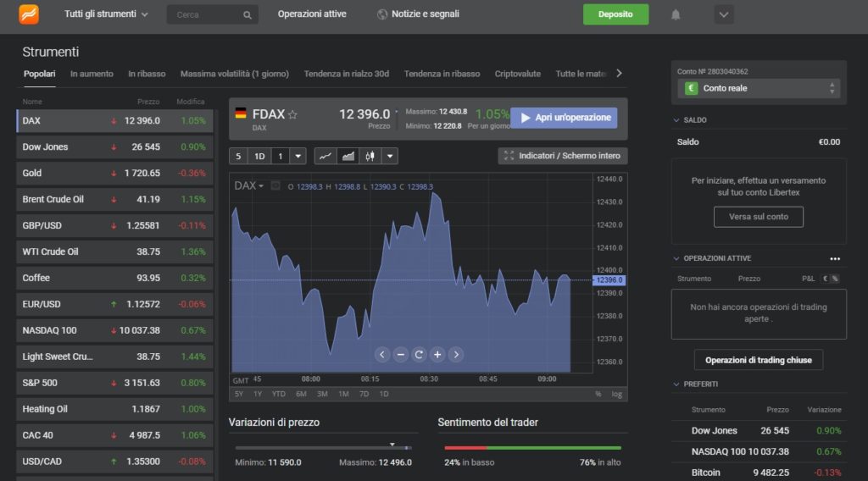
Task: Click the globe icon beside Notizie e segnali
Action: pyautogui.click(x=382, y=14)
